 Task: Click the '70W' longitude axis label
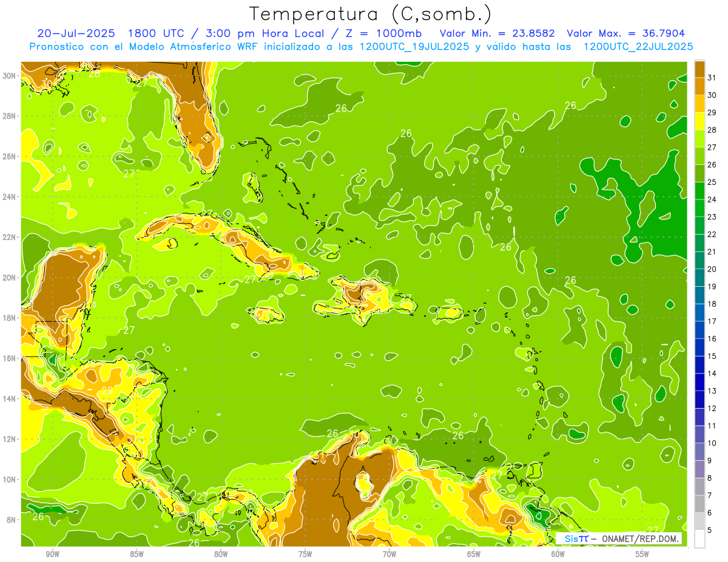pos(389,554)
